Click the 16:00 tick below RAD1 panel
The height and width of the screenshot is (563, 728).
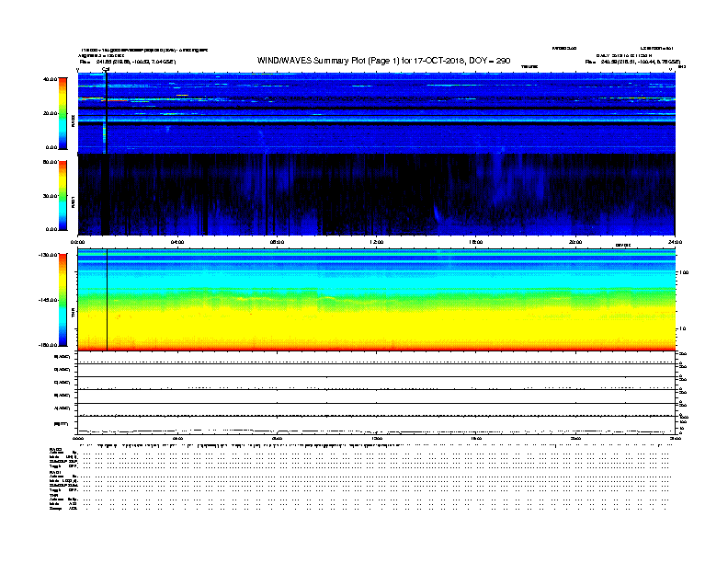point(476,242)
